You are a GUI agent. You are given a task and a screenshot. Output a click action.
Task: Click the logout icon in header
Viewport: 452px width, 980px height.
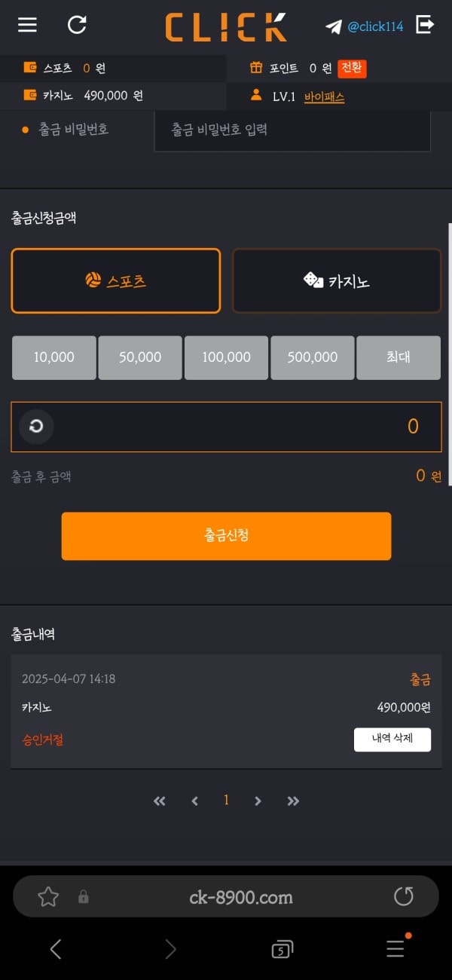[x=426, y=25]
